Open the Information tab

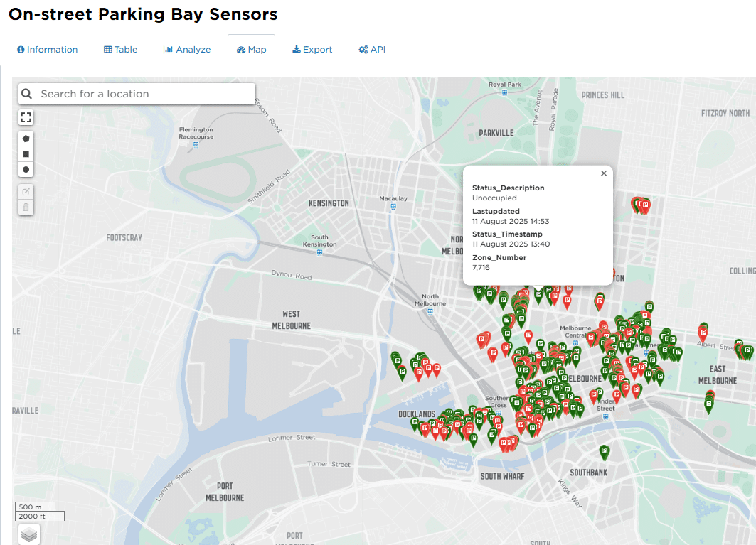[x=48, y=50]
